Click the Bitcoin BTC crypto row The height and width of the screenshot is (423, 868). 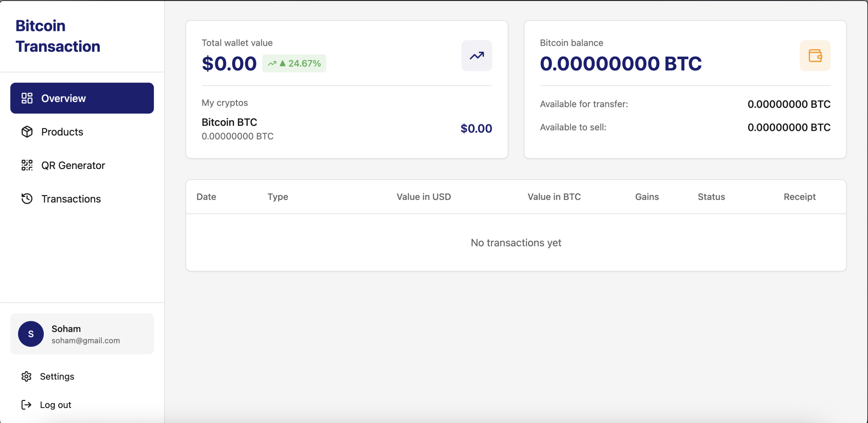(346, 129)
